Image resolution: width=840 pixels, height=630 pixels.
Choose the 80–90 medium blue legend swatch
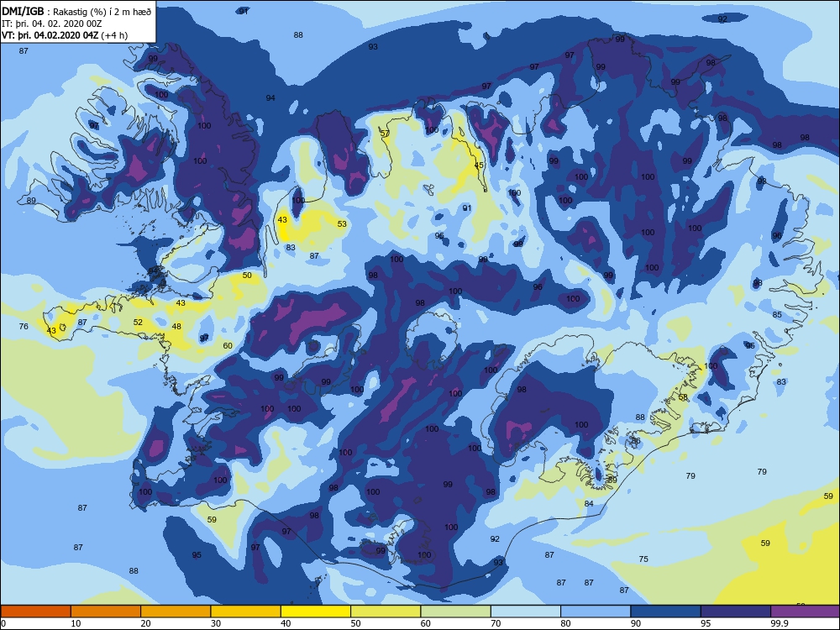[596, 612]
